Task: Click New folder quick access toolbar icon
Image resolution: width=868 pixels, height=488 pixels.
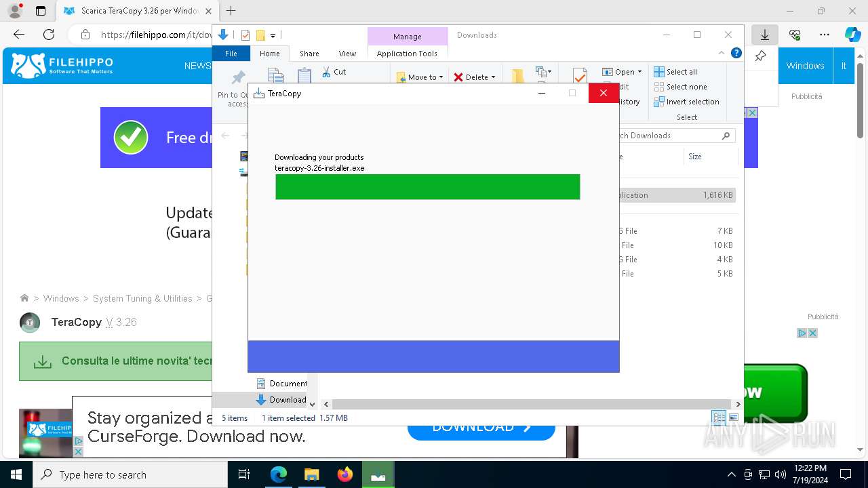Action: click(260, 35)
